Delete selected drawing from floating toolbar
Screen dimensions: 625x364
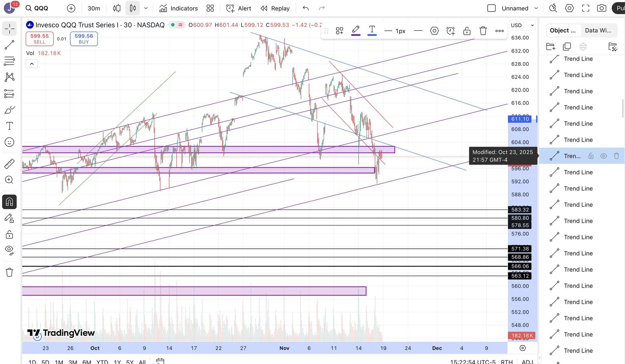click(x=483, y=31)
